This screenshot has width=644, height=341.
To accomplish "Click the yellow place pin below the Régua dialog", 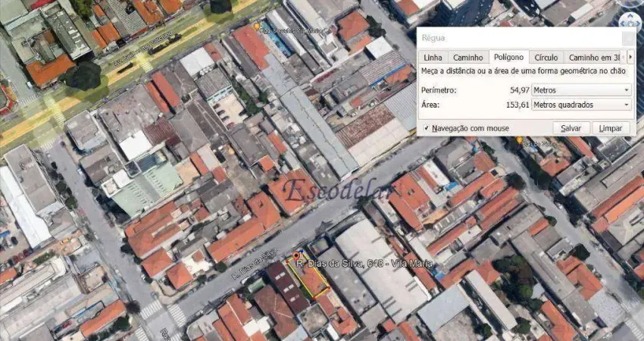I will tap(520, 140).
